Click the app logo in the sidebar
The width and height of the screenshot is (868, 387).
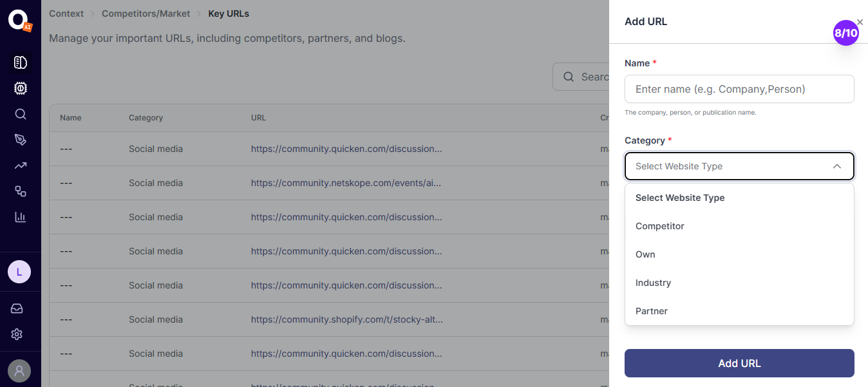19,20
